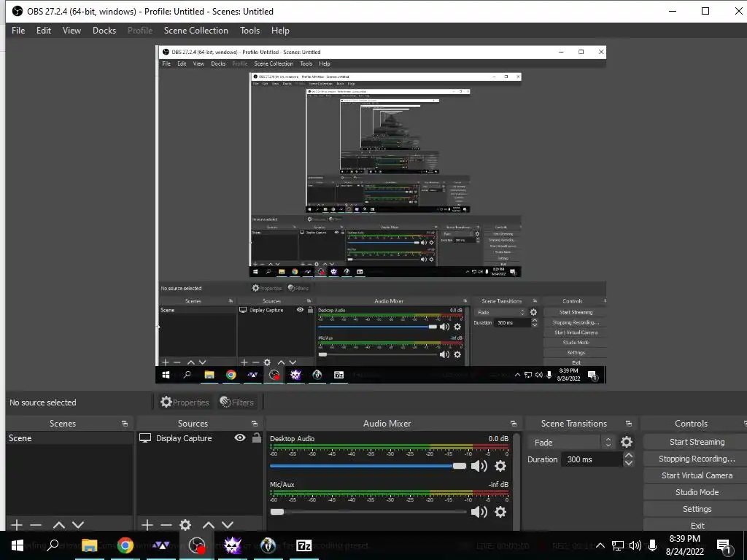Remove the selected scene with minus icon
747x560 pixels.
point(36,525)
